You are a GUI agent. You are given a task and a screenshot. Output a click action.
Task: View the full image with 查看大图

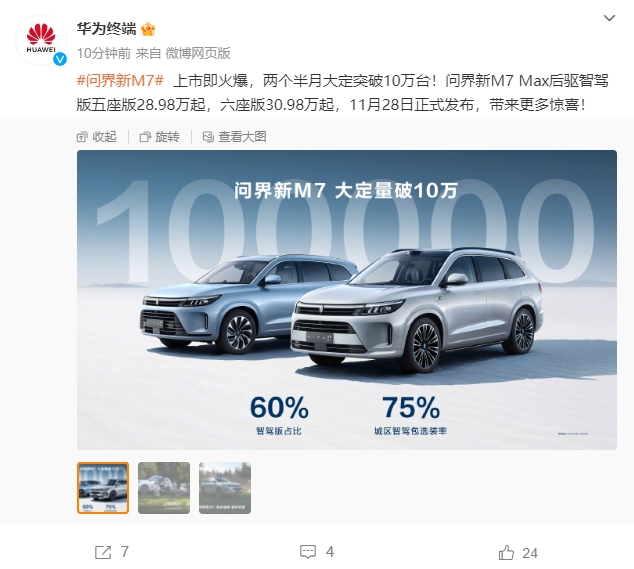click(235, 137)
